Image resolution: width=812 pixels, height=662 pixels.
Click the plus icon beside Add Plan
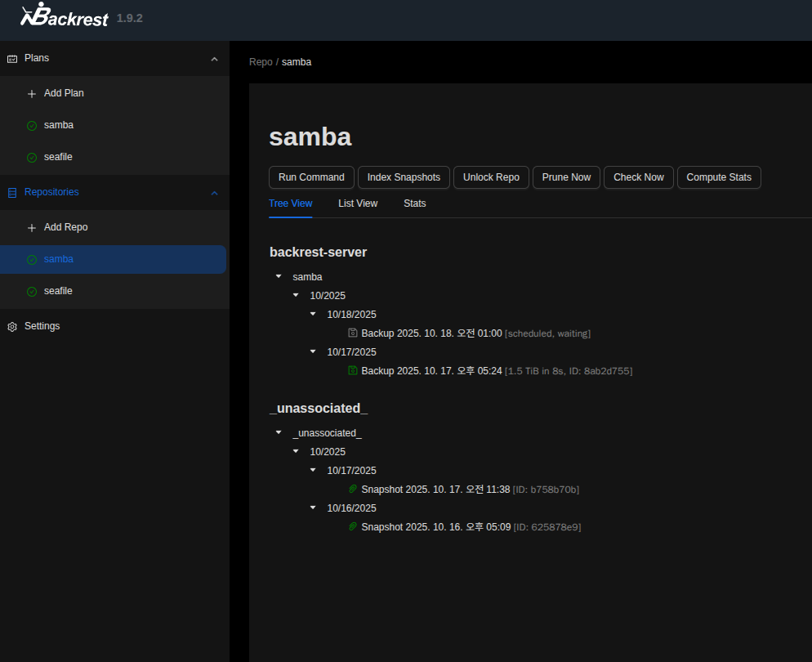pos(32,94)
